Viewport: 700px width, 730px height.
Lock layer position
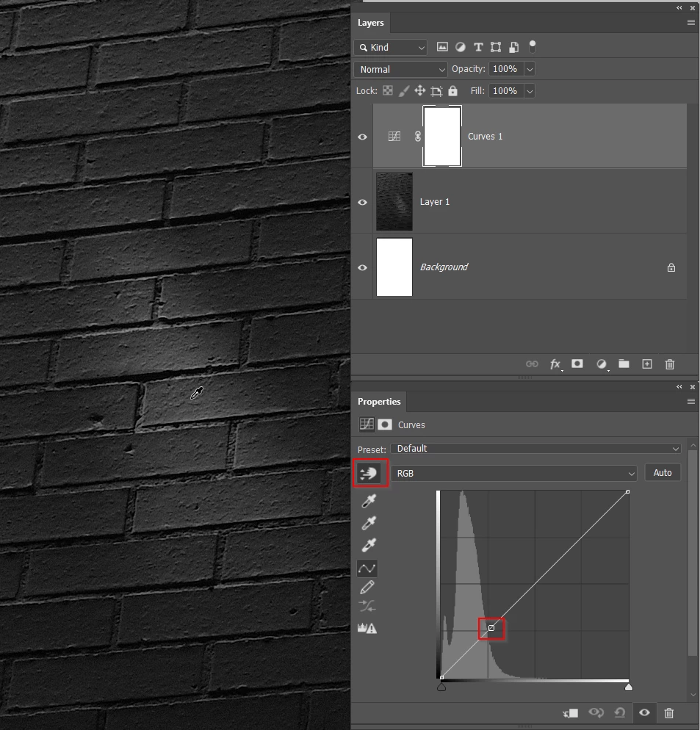pos(420,90)
